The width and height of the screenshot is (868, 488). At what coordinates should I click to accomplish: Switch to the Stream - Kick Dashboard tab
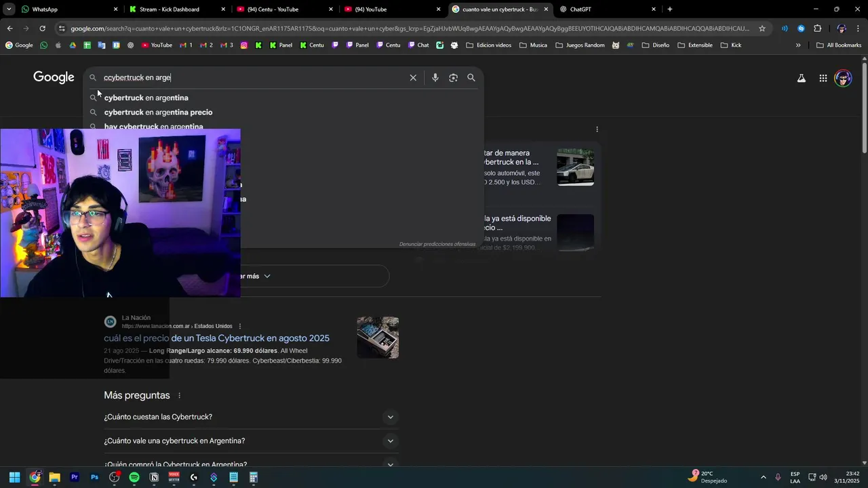(x=176, y=9)
